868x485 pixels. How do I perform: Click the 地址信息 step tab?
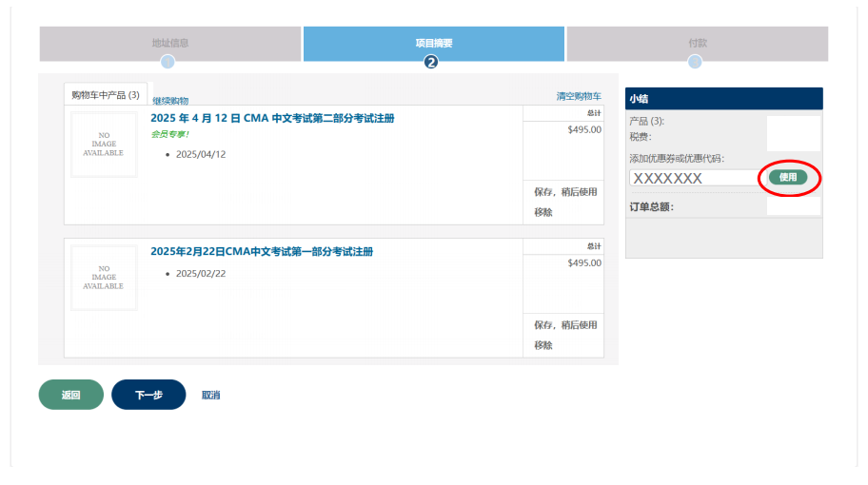coord(170,43)
